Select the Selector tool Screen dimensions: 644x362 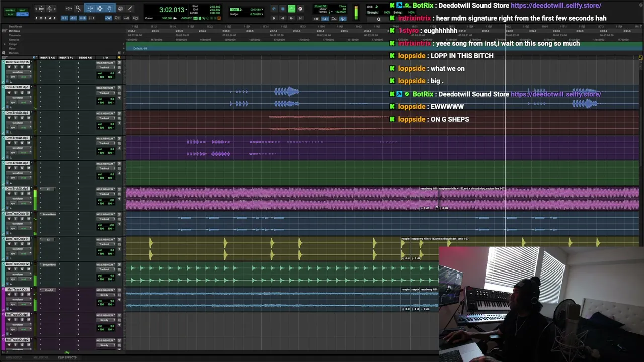[x=100, y=9]
